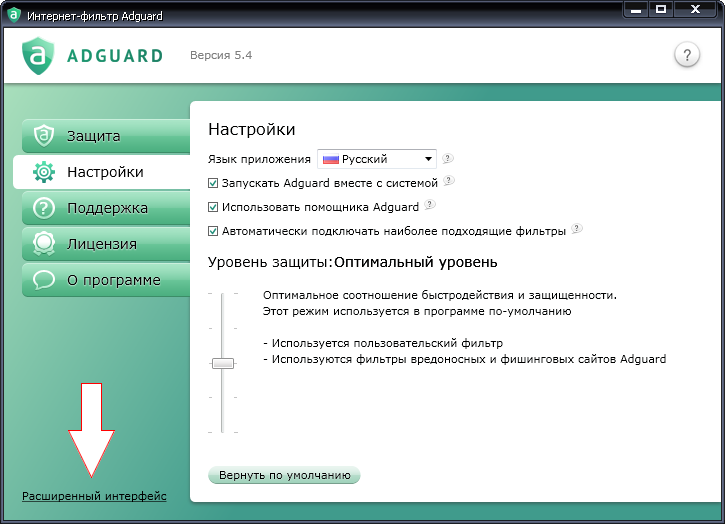Click the Настройки page heading
The height and width of the screenshot is (524, 725).
pos(252,129)
